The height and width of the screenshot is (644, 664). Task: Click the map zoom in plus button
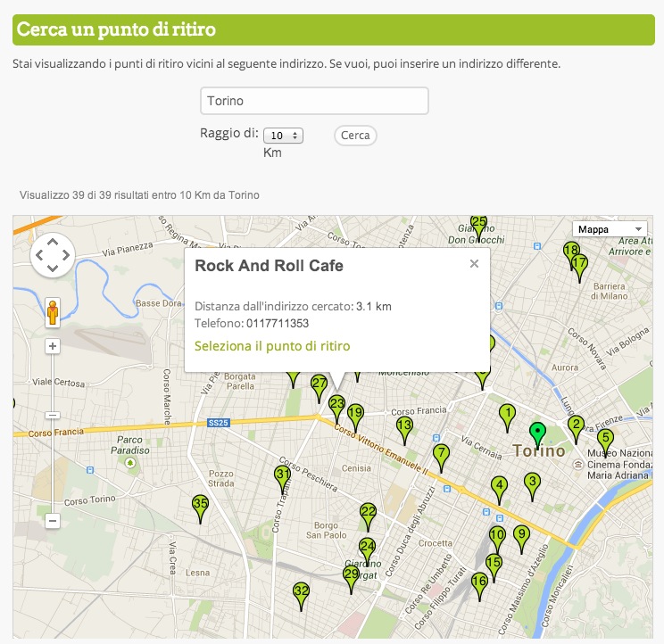click(53, 345)
